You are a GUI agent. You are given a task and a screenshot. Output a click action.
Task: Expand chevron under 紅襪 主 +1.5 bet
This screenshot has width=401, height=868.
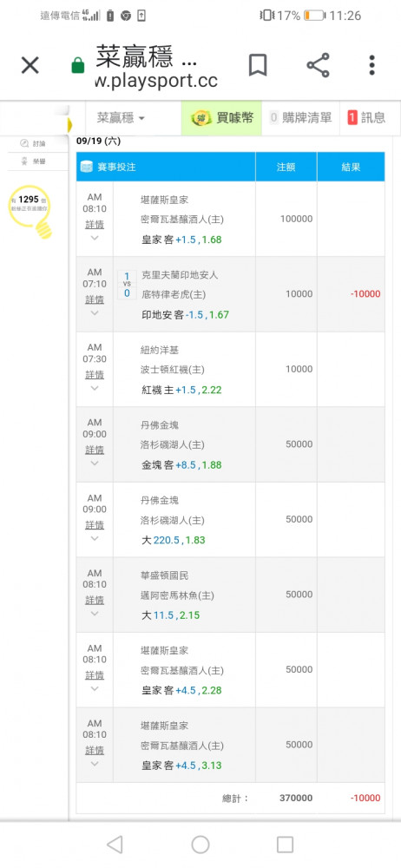(x=94, y=388)
